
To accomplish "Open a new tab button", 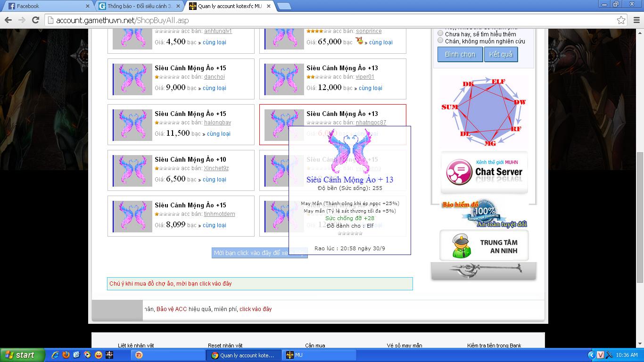I will [284, 6].
